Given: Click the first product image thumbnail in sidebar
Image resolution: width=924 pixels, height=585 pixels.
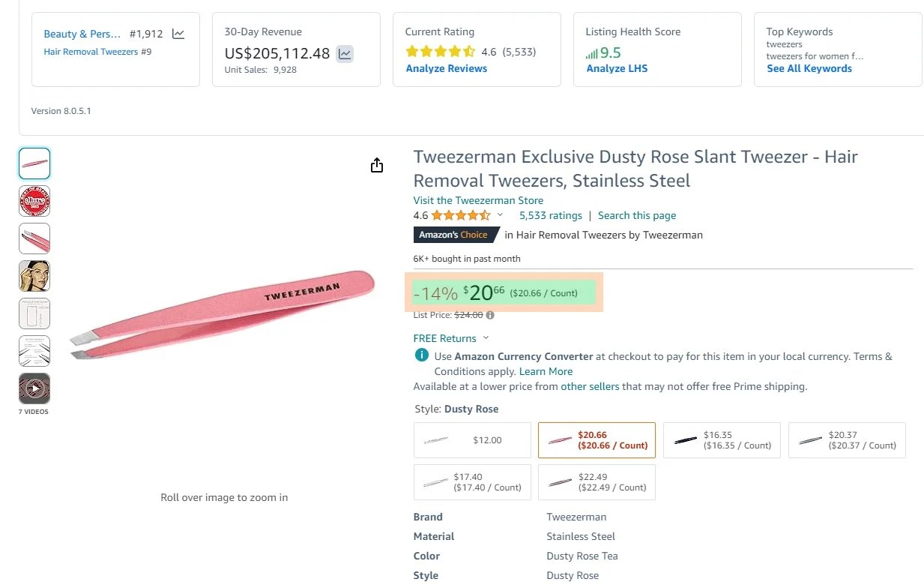Looking at the screenshot, I should [x=34, y=163].
